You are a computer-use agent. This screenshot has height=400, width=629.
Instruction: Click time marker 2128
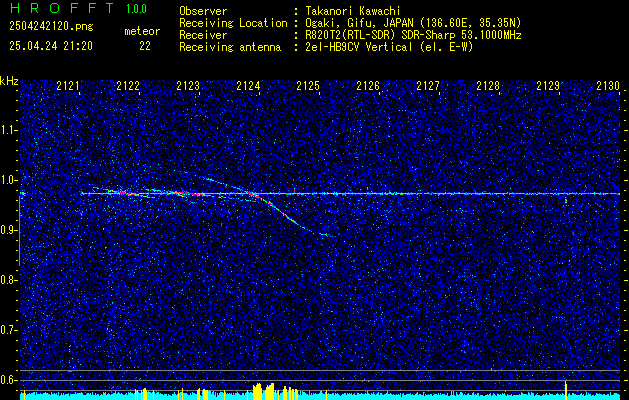pyautogui.click(x=488, y=86)
